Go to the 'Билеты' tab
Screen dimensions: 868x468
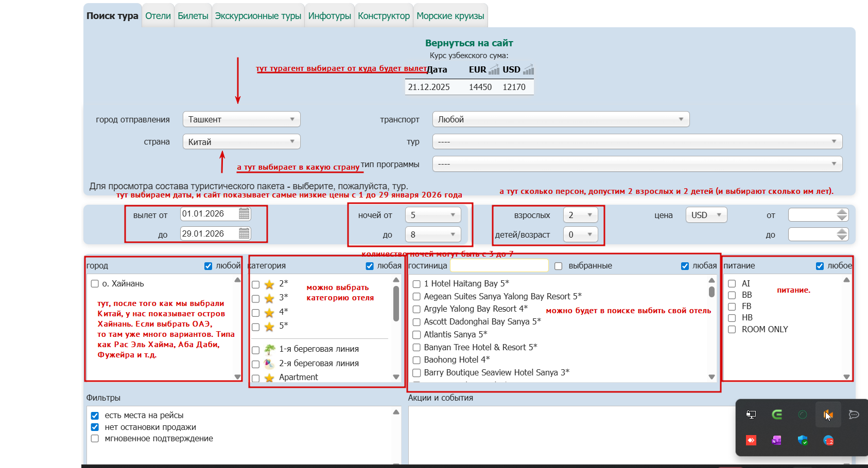point(193,16)
